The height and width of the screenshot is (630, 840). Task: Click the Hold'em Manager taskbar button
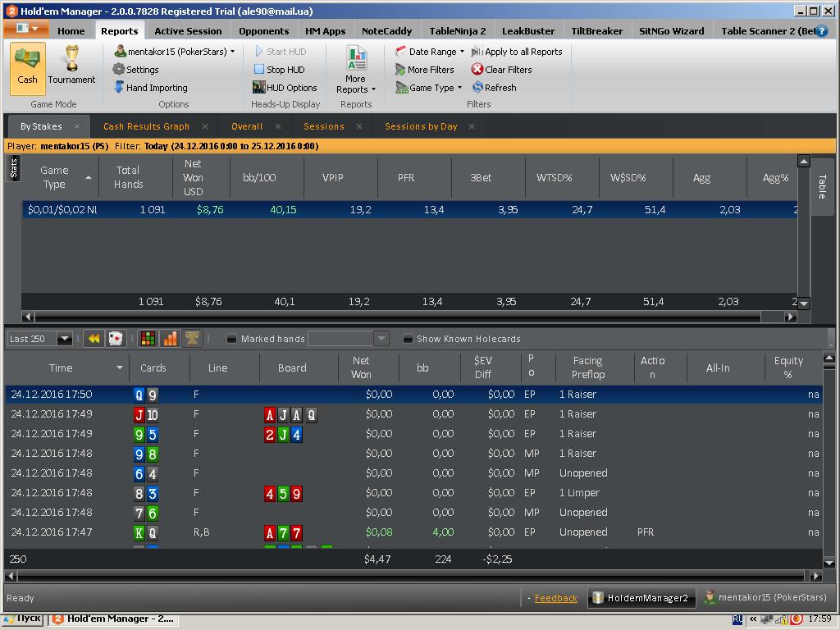pyautogui.click(x=113, y=619)
